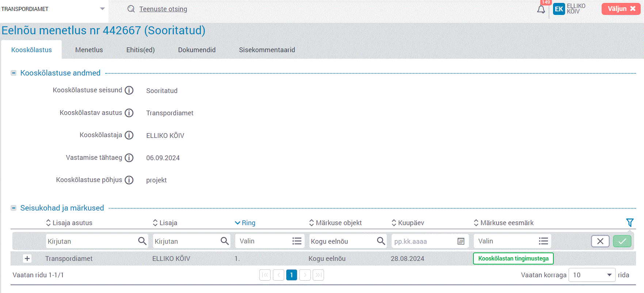Click the info icon beside Vastamise tähtaeg
Screen dimensions: 644x293
[129, 158]
